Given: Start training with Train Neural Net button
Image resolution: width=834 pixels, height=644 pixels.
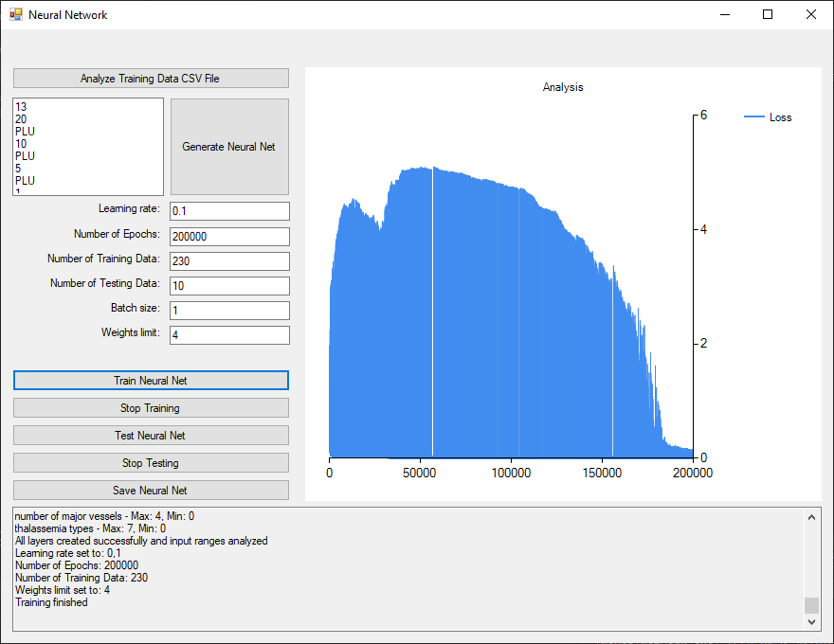Looking at the screenshot, I should point(151,381).
